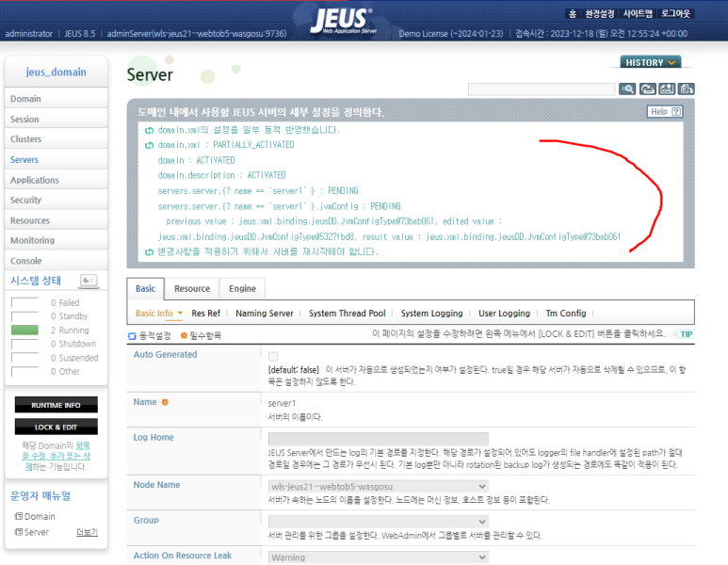
Task: Open Monitoring in the left menu
Action: pyautogui.click(x=57, y=240)
